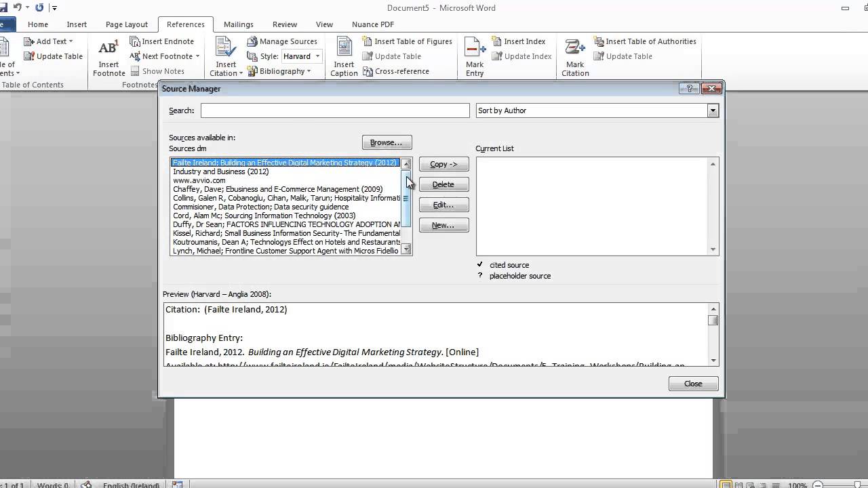Click the sources list scrollbar down arrow
The height and width of the screenshot is (488, 868).
coord(406,249)
